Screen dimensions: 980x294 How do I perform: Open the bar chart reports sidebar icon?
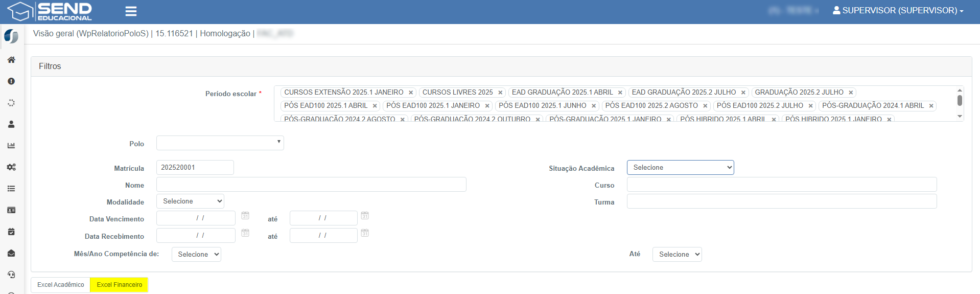pos(11,146)
